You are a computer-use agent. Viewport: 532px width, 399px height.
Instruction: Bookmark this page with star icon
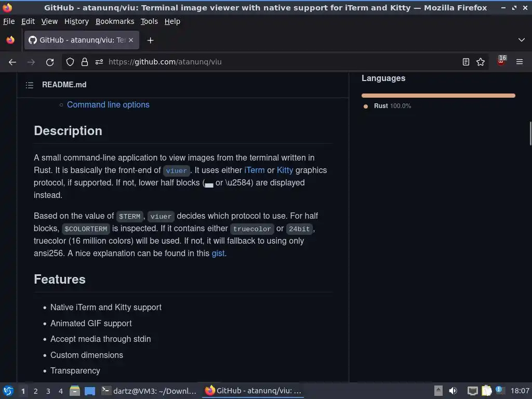[481, 62]
